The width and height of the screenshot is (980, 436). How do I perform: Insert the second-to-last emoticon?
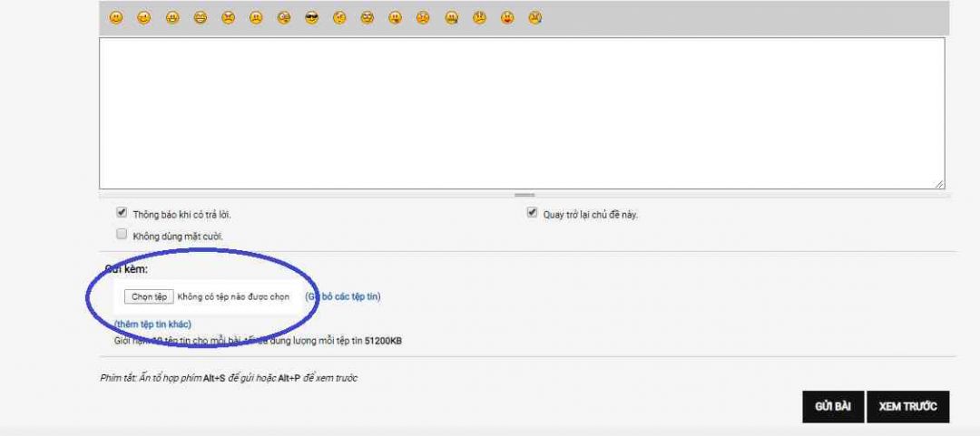pyautogui.click(x=507, y=18)
